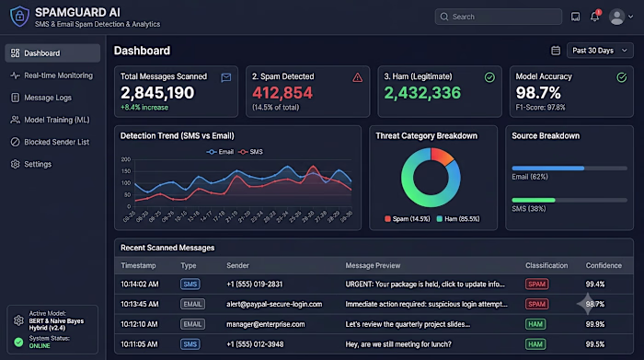
Task: Click the 98.7% Model Accuracy figure
Action: [538, 93]
